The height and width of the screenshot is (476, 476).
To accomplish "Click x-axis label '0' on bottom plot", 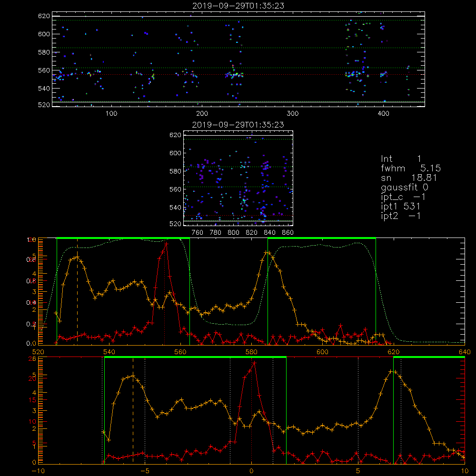I will pos(251,471).
